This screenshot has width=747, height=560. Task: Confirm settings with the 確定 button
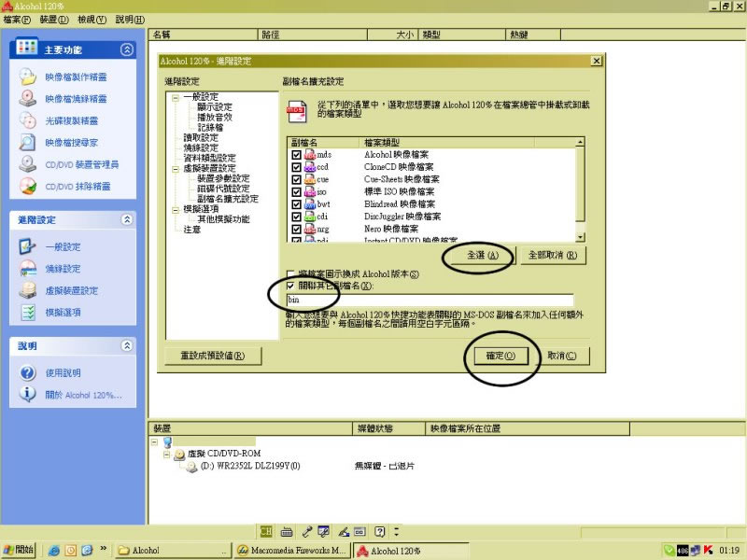coord(500,356)
